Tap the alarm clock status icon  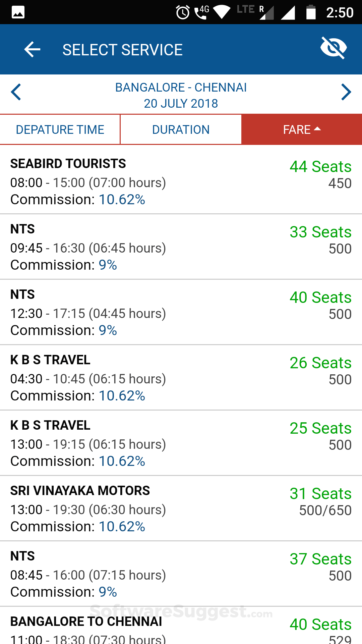[x=183, y=13]
